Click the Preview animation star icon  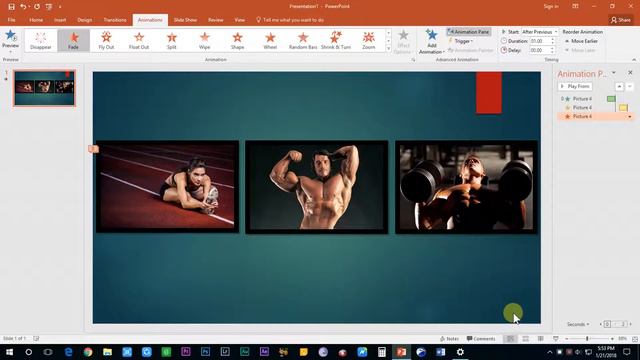pos(10,36)
